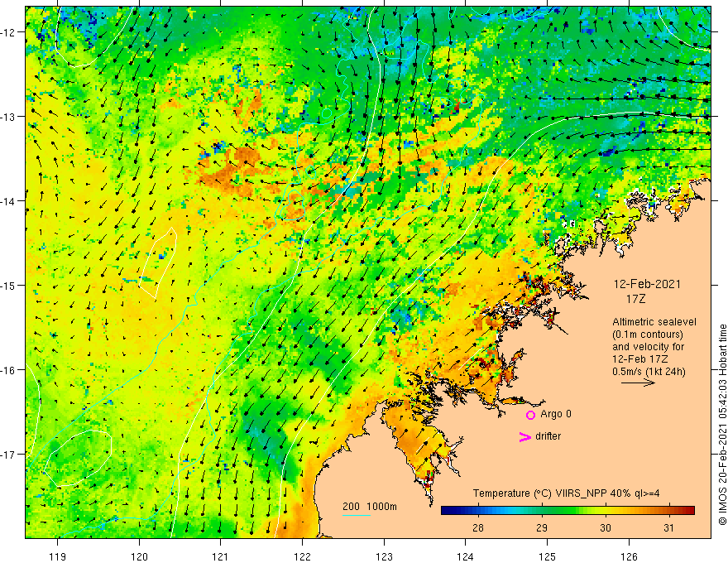Click the "200 1000m" bathymetry label

click(370, 507)
